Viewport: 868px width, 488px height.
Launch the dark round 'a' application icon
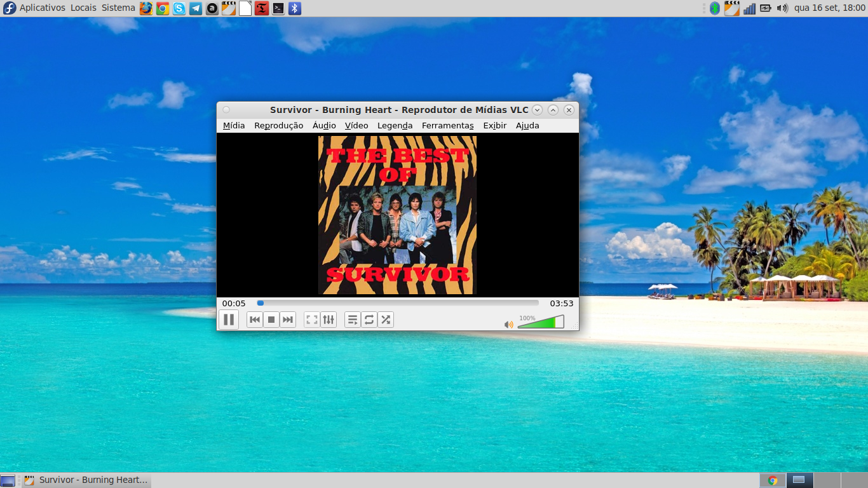[212, 8]
